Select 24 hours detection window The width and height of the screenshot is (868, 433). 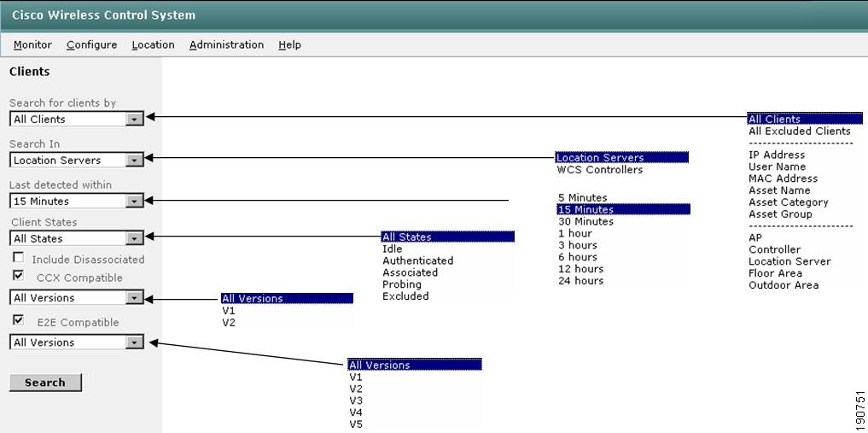pos(580,281)
